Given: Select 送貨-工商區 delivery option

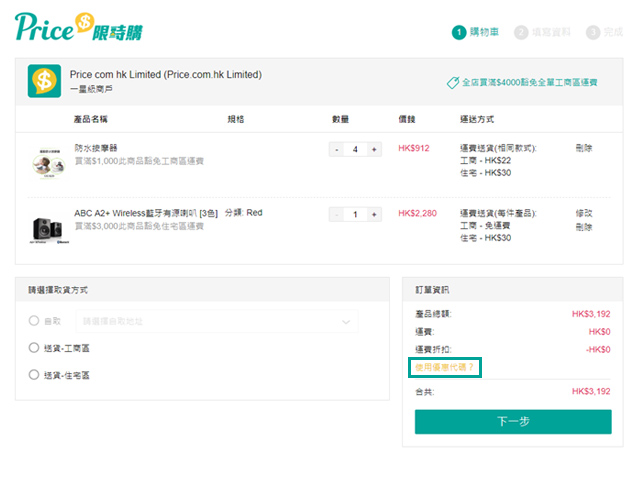Looking at the screenshot, I should 34,348.
